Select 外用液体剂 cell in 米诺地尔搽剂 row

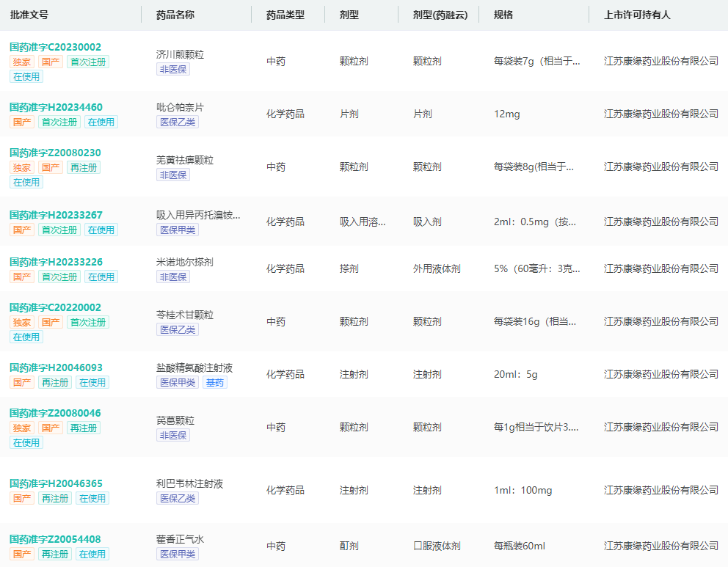(437, 268)
